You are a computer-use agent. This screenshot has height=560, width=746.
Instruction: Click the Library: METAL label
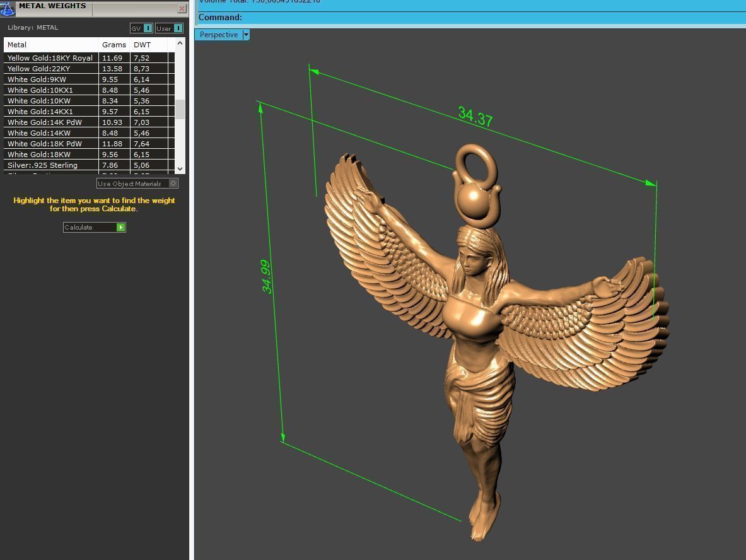33,28
